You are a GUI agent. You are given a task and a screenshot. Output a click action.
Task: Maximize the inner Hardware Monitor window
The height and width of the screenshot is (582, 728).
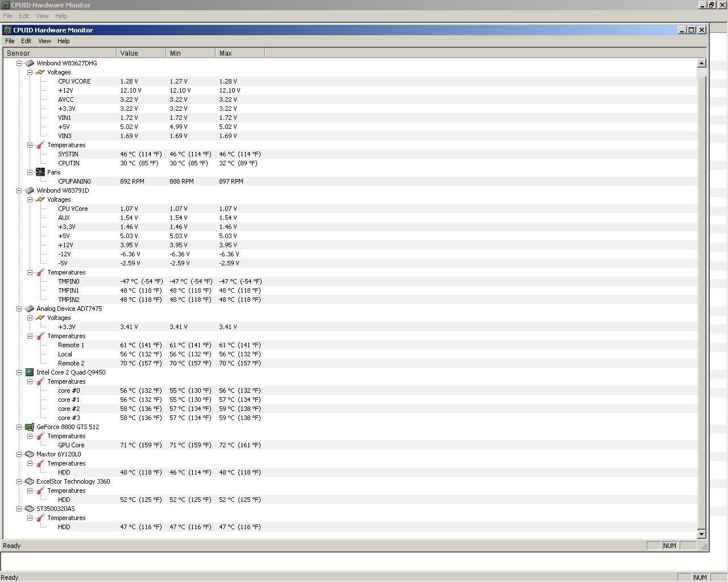[692, 30]
